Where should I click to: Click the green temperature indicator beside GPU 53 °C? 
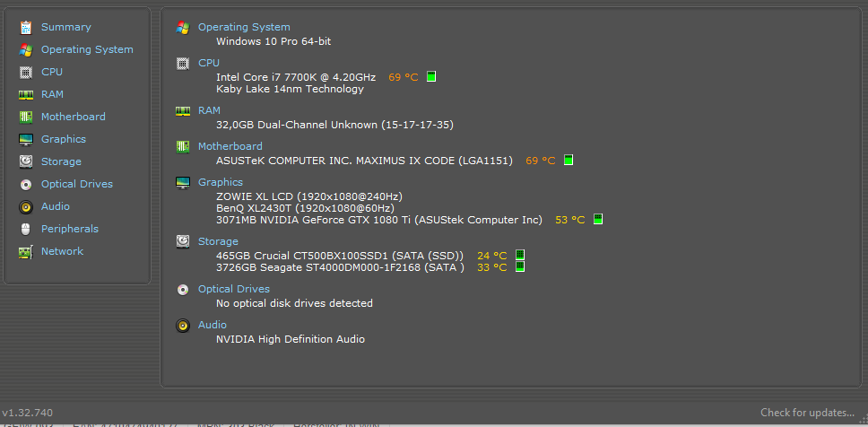[598, 219]
